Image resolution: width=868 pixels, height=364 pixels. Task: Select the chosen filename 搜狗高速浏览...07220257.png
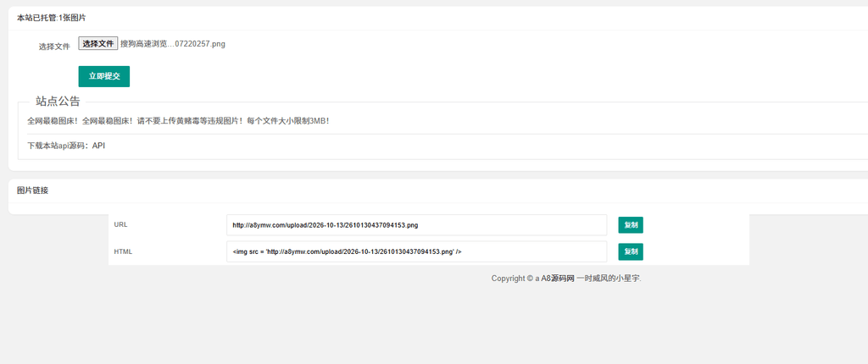(173, 44)
